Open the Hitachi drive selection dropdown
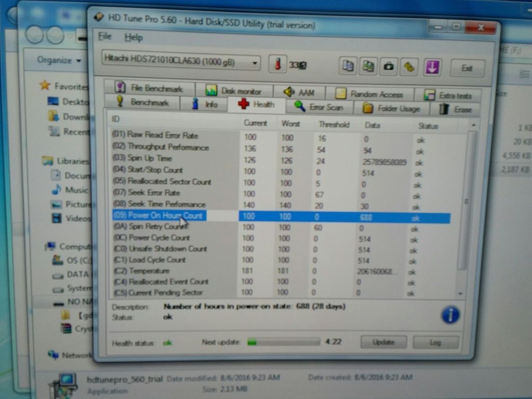The image size is (532, 399). 181,62
